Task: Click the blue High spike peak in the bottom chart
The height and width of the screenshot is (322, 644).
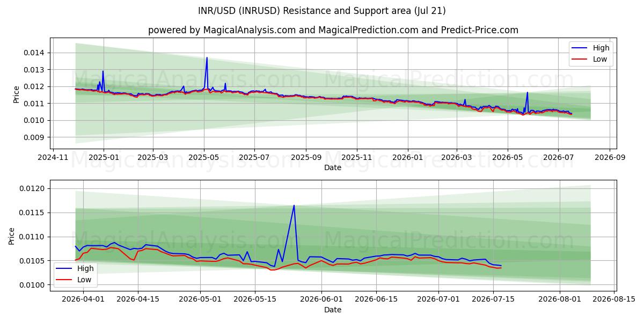Action: tap(294, 206)
